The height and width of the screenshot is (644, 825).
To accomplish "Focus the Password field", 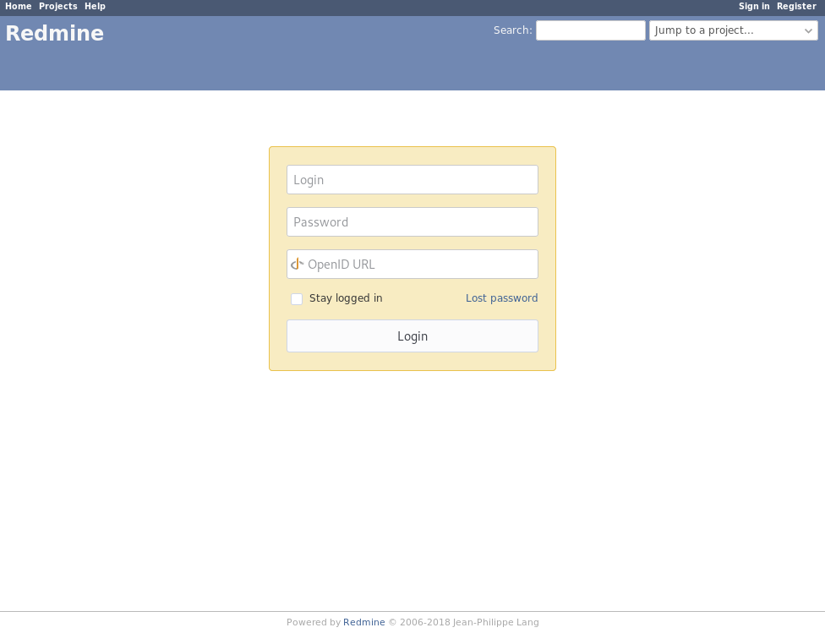I will tap(412, 221).
